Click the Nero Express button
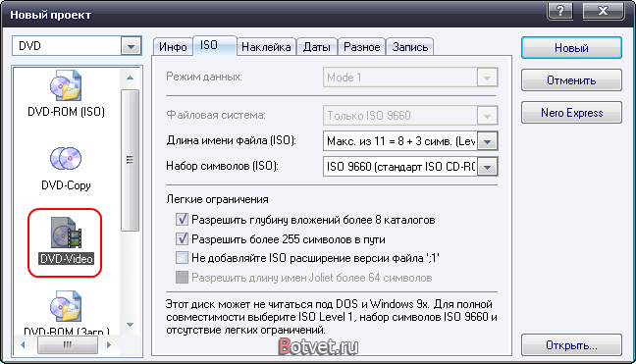Viewport: 636px width, 364px height. tap(571, 113)
